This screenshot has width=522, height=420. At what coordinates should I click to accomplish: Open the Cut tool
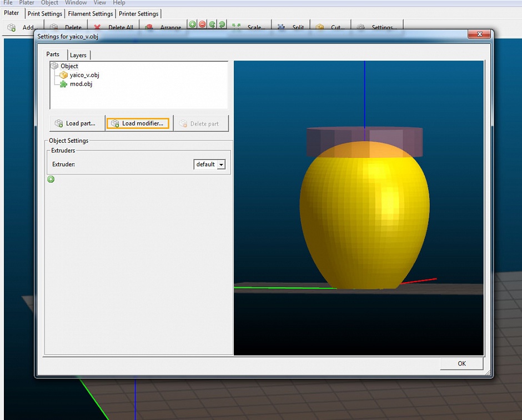pos(332,27)
